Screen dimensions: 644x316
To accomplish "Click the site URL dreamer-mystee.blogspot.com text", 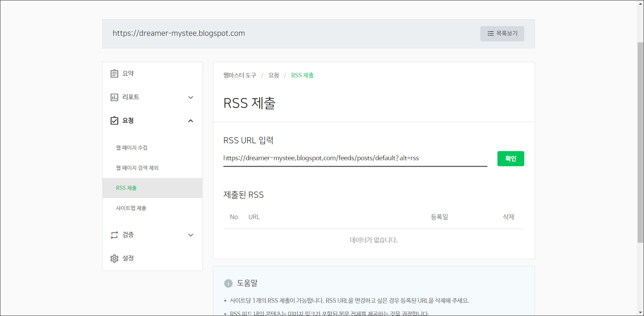I will [179, 33].
